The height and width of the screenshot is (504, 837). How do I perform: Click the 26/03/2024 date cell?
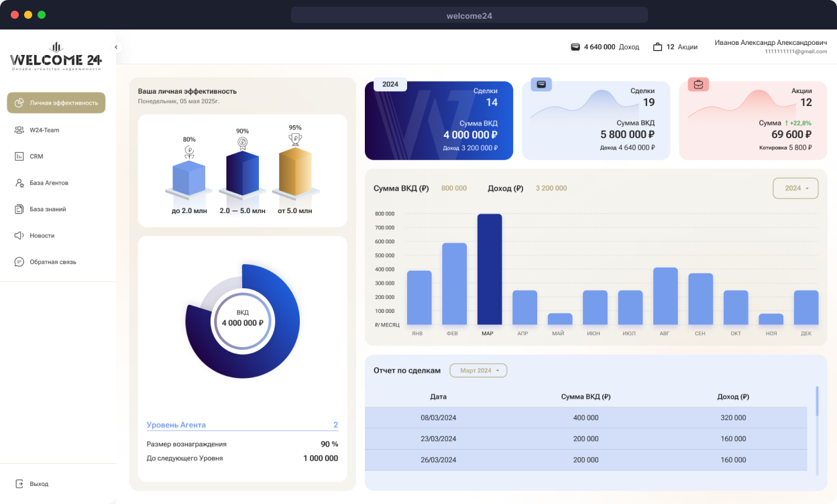click(439, 460)
